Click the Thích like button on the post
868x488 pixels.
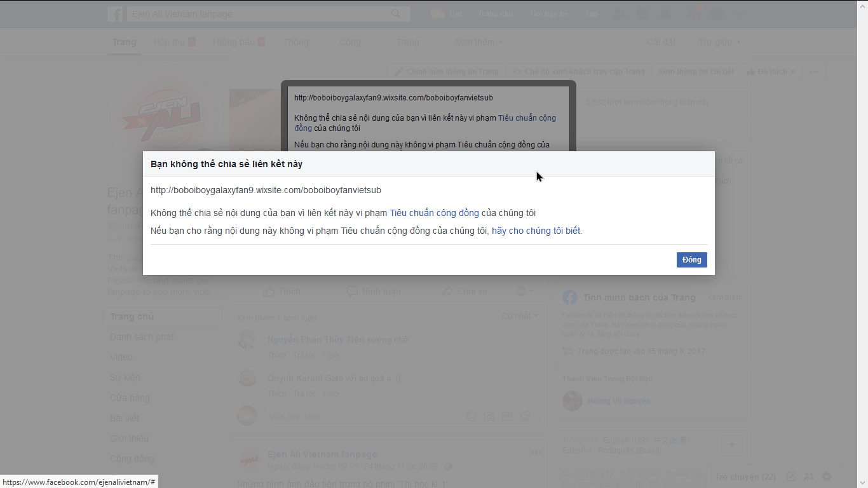pyautogui.click(x=281, y=291)
